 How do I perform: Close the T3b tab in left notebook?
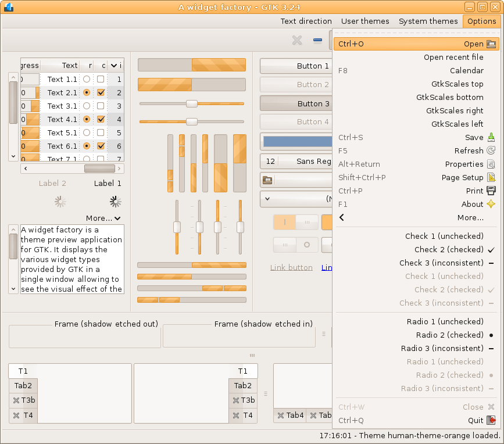coord(16,400)
